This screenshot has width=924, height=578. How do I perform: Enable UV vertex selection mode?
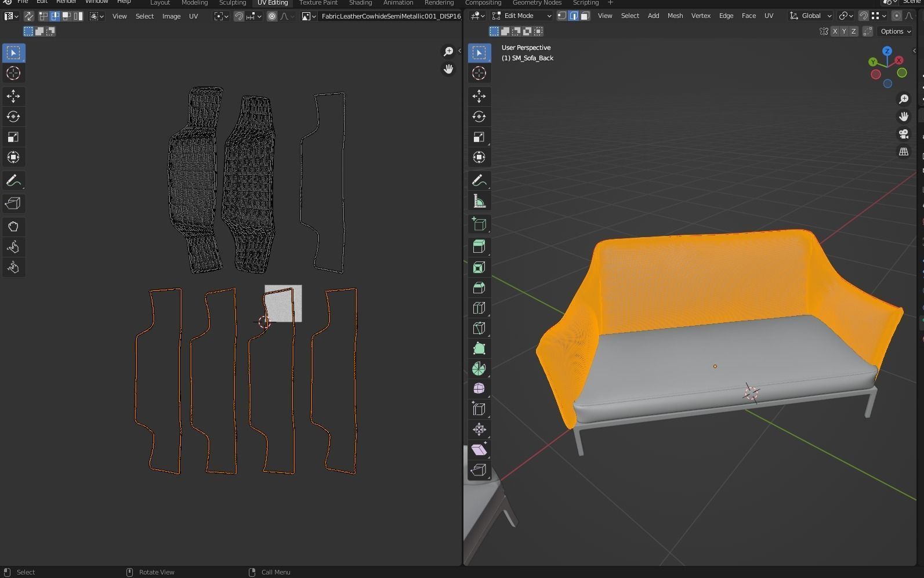44,16
